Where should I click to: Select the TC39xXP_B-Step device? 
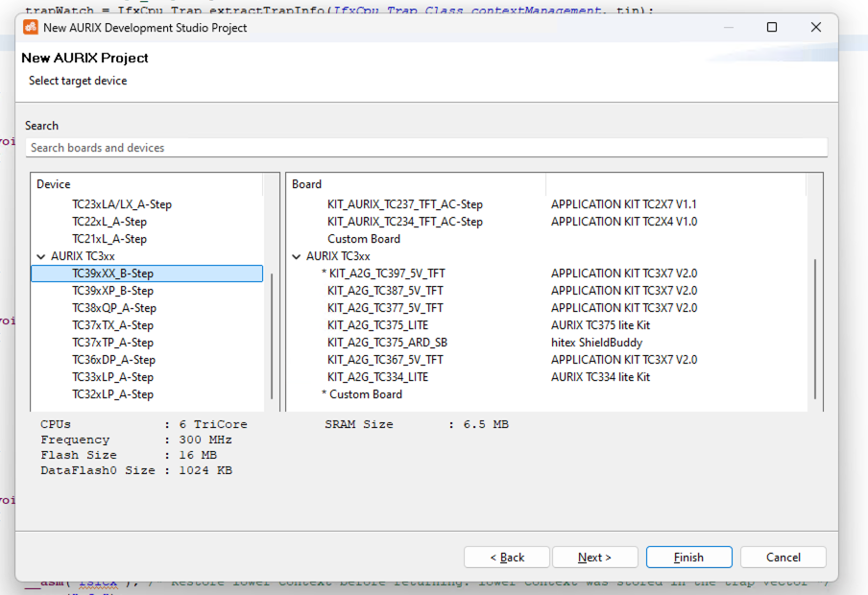tap(113, 290)
